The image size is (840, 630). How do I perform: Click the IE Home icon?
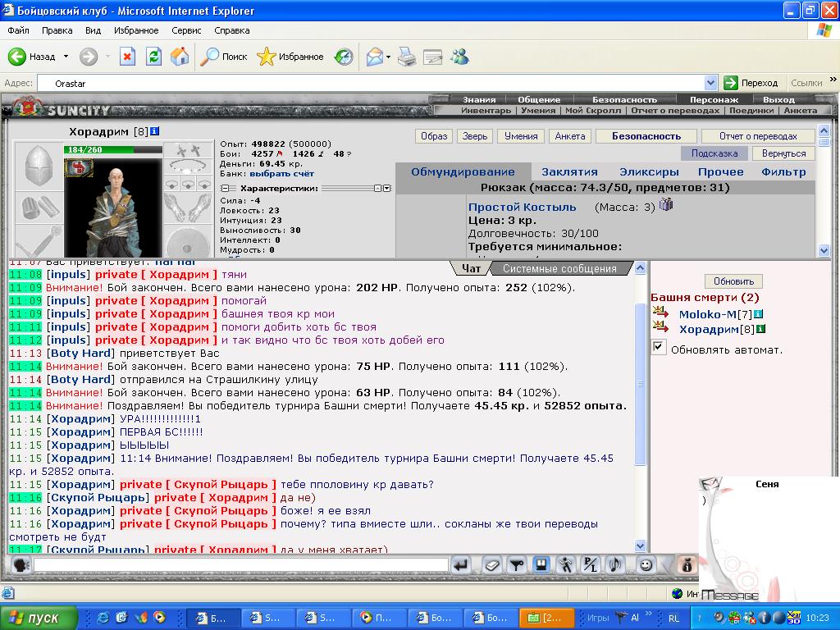point(180,57)
